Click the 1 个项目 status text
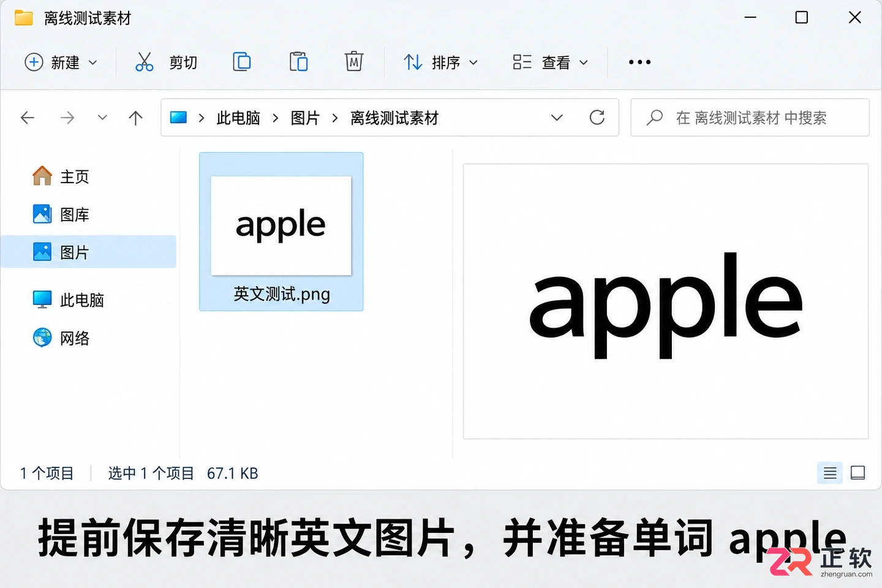This screenshot has width=882, height=588. pyautogui.click(x=47, y=473)
